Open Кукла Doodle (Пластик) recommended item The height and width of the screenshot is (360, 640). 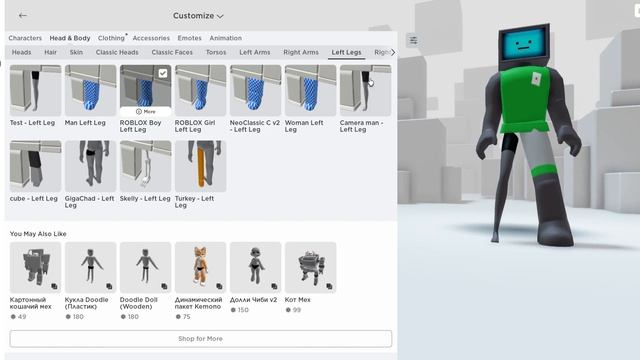[91, 267]
